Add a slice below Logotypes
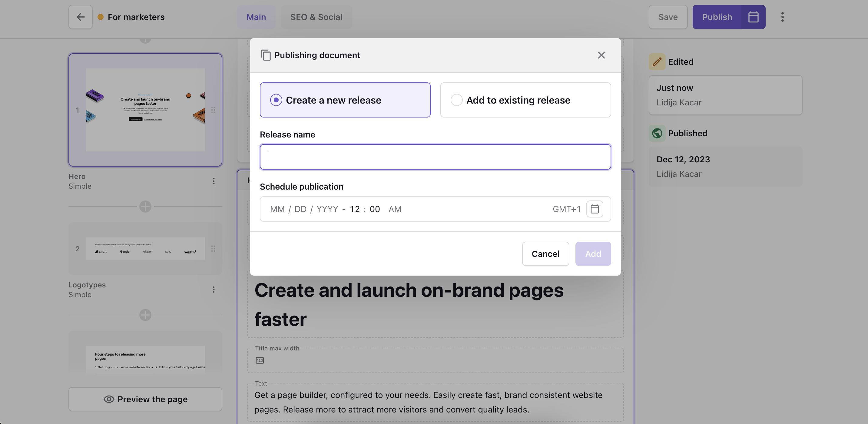 [145, 315]
